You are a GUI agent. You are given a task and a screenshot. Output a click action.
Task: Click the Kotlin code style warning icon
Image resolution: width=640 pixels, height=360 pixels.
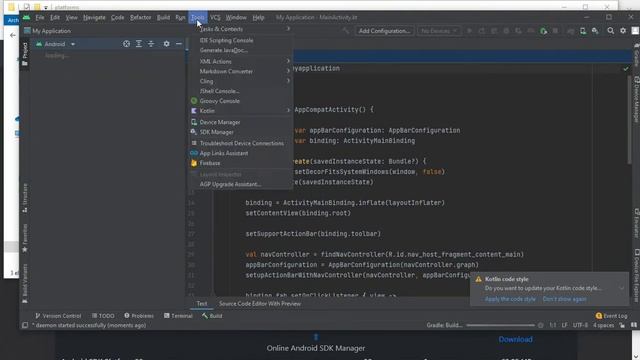pyautogui.click(x=478, y=279)
